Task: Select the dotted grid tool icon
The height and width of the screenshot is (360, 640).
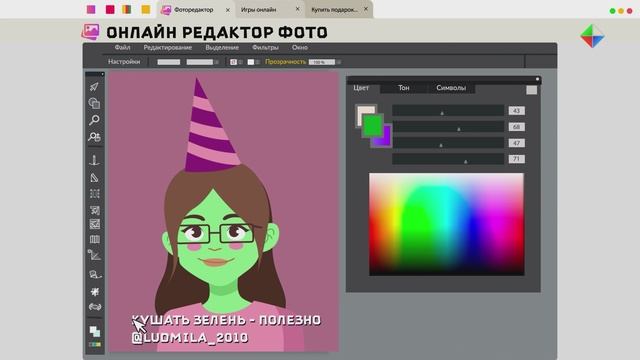Action: coord(95,193)
